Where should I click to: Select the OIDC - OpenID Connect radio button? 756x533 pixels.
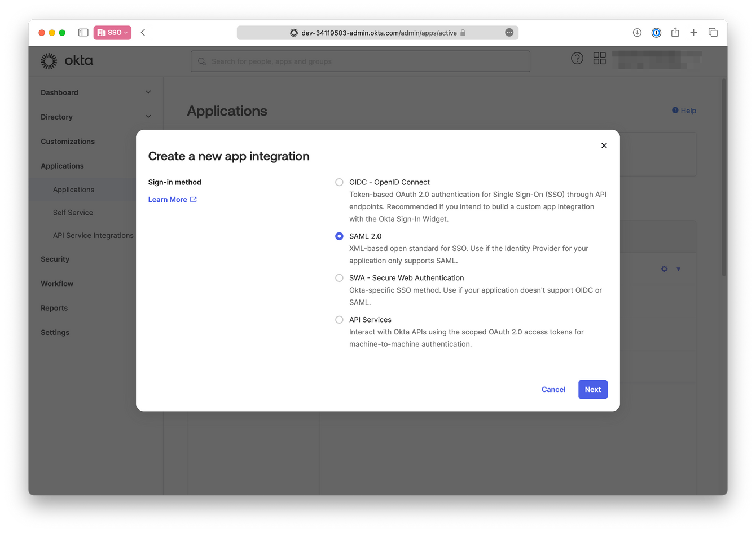click(x=339, y=182)
